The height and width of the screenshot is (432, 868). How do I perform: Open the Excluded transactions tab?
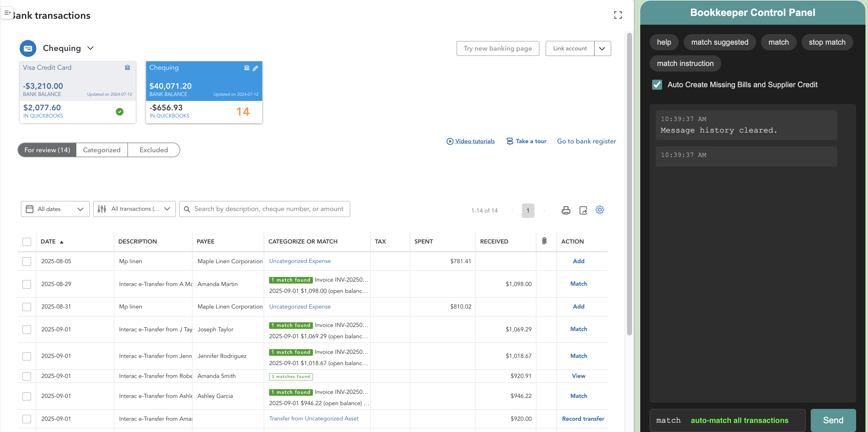(154, 149)
